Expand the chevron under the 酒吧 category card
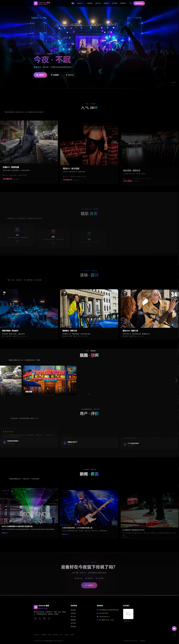This screenshot has width=179, height=644. pos(53,243)
